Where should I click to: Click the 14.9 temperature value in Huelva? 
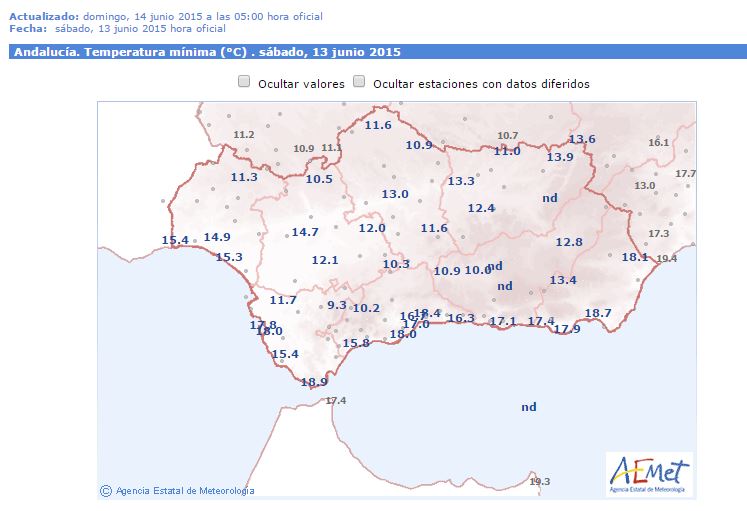click(217, 237)
